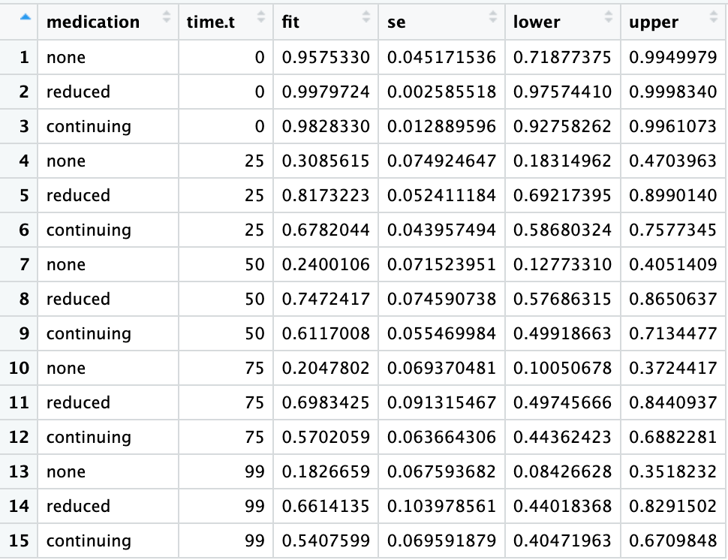Click lower value 0.44362423
The width and height of the screenshot is (728, 560).
[562, 437]
